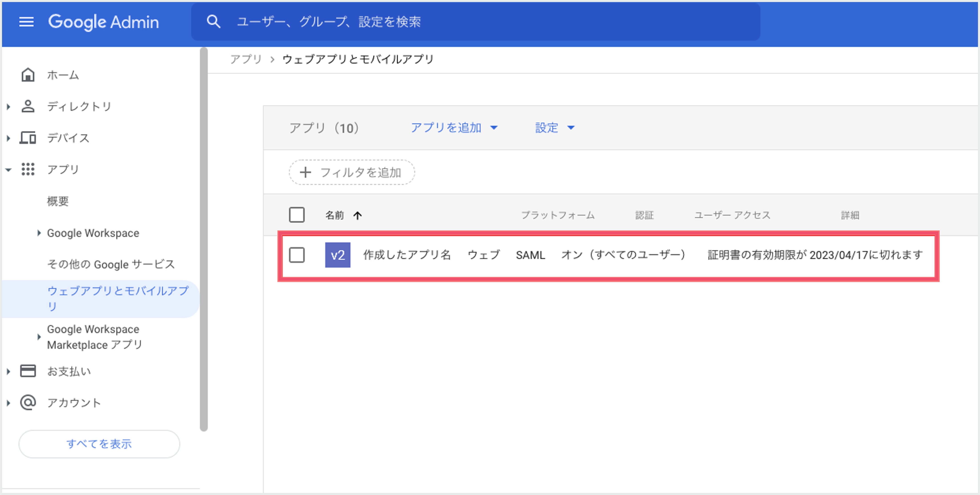Click the すべてを表示 button
Image resolution: width=980 pixels, height=495 pixels.
click(99, 444)
